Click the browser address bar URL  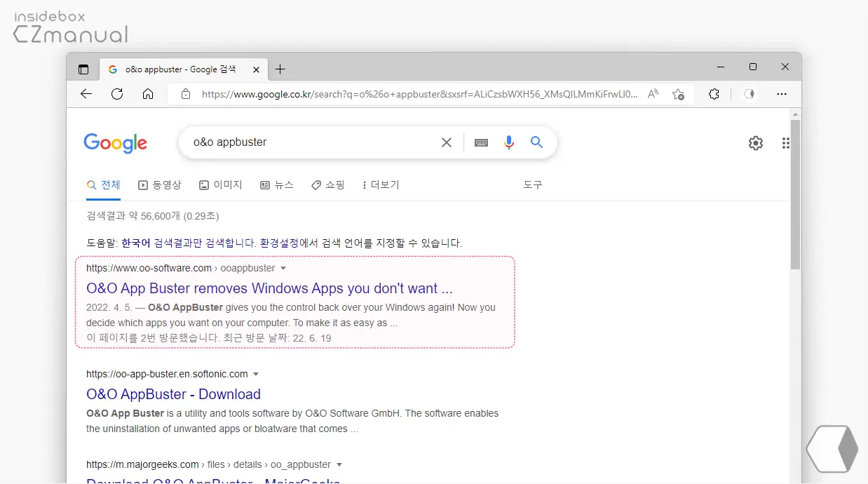click(419, 94)
